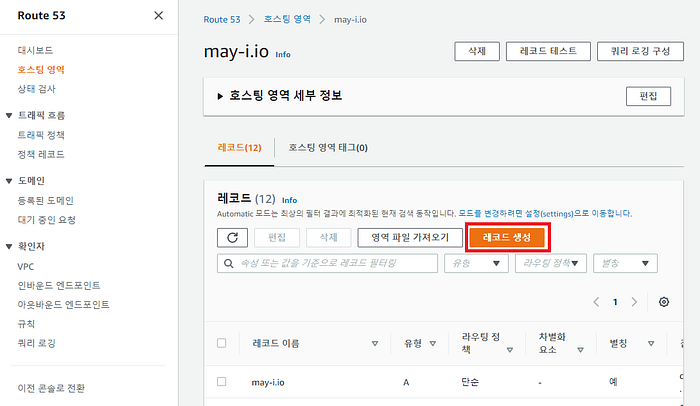Screen dimensions: 700x406
Task: Open 정책 레코드 in sidebar
Action: (x=41, y=155)
